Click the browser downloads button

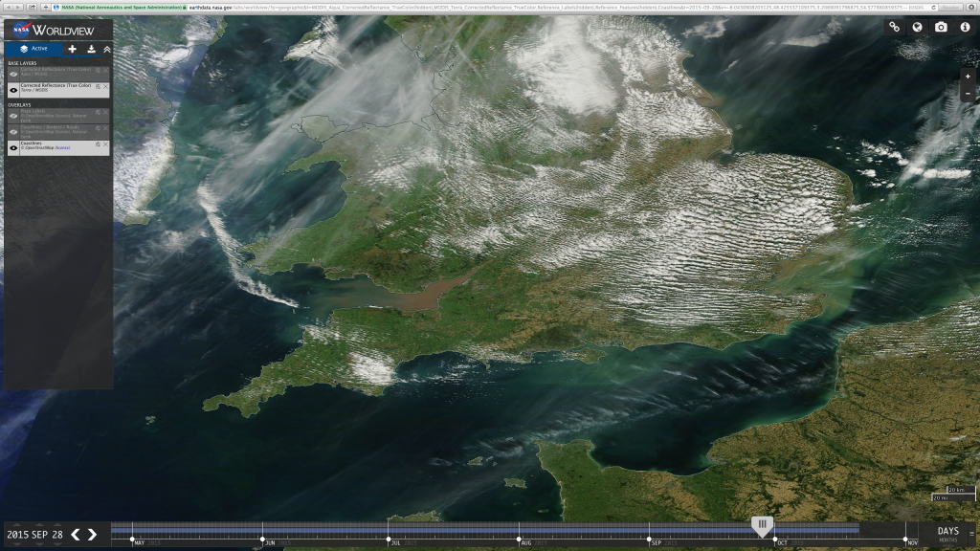coord(972,7)
